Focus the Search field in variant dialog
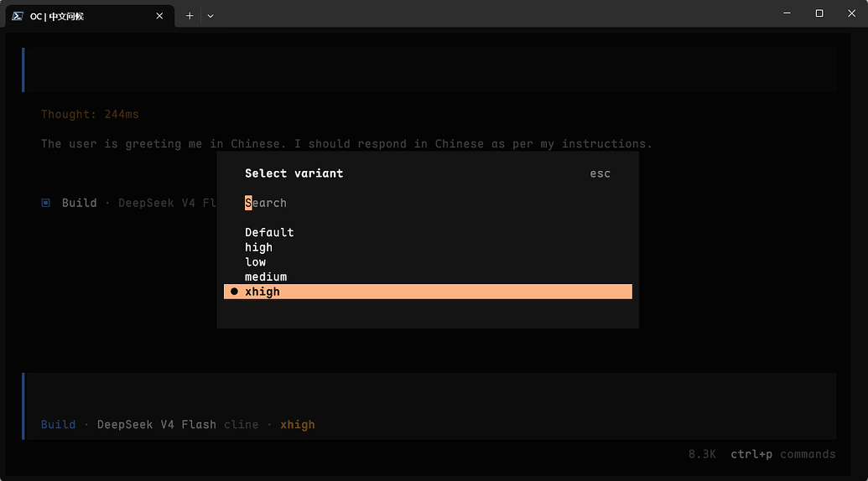This screenshot has width=868, height=481. pyautogui.click(x=428, y=203)
